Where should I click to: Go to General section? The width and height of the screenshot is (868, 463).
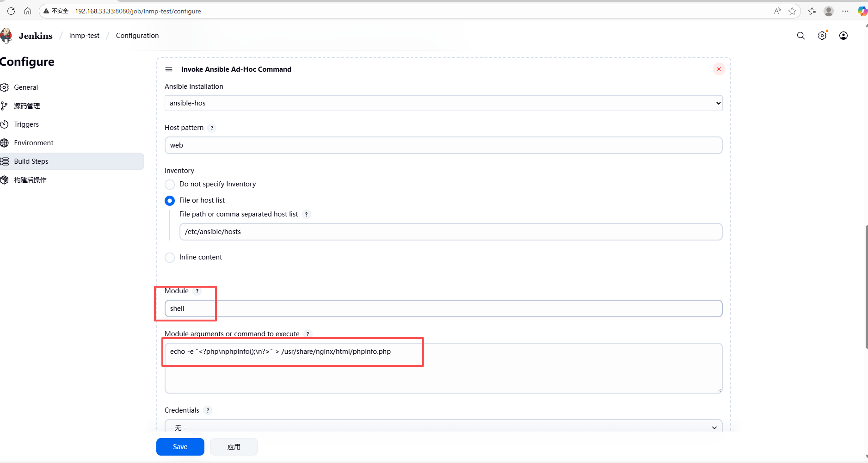(x=26, y=87)
